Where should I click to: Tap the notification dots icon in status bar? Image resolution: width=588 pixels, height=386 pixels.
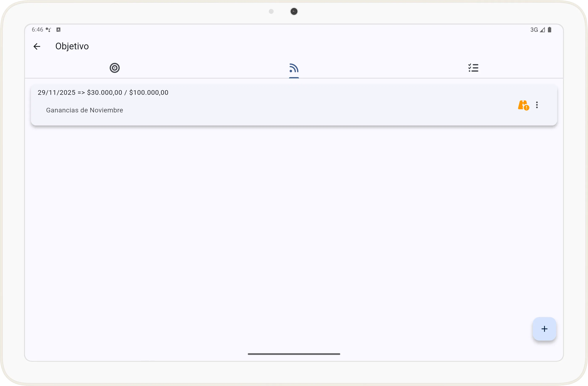[x=48, y=30]
